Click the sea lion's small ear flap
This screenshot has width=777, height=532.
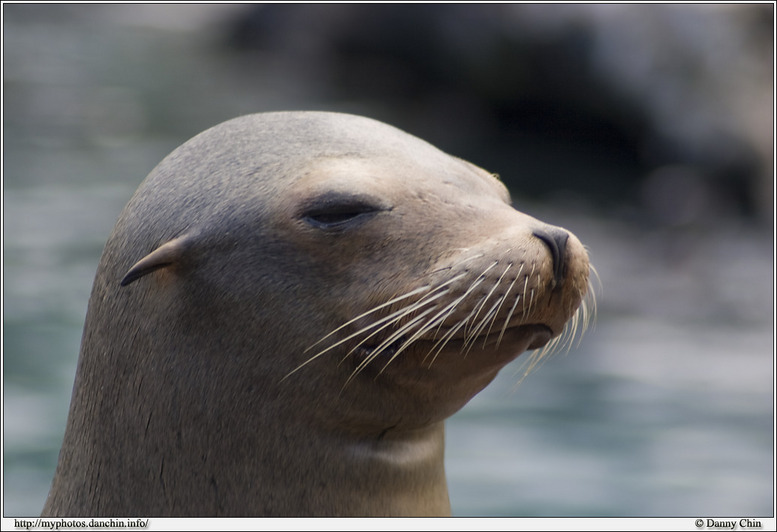155,260
